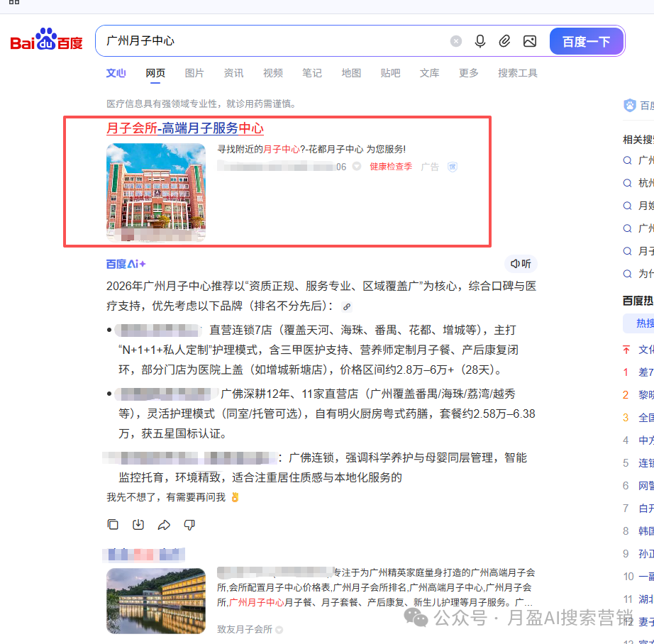
Task: Share the AI answer
Action: (x=164, y=525)
